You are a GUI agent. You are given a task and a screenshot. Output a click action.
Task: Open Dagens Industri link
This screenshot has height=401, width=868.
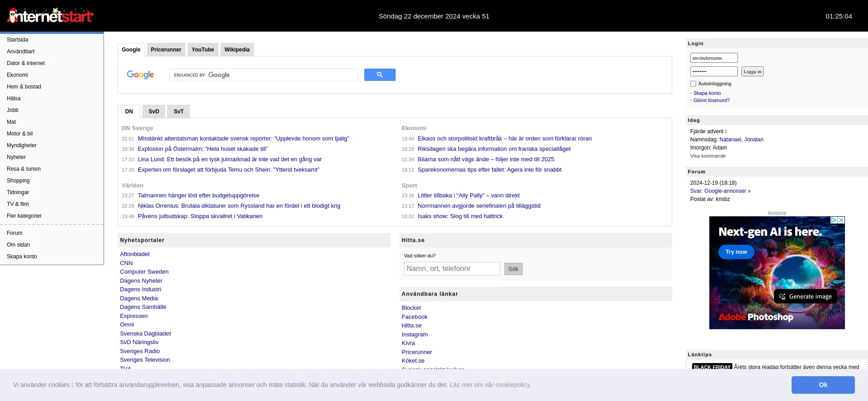click(x=141, y=289)
